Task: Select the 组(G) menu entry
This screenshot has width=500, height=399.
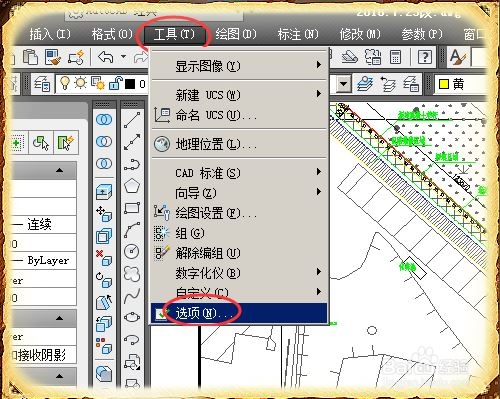Action: pyautogui.click(x=239, y=233)
